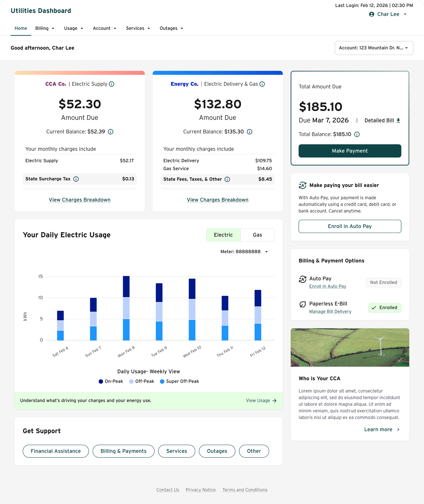Image resolution: width=424 pixels, height=504 pixels.
Task: Click info icon beside $135.30 current balance
Action: click(249, 132)
